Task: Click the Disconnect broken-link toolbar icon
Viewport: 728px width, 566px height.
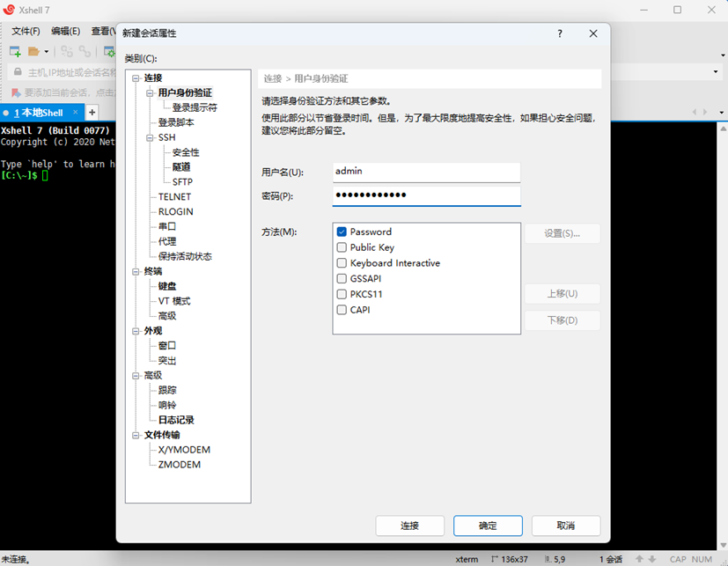Action: pyautogui.click(x=67, y=52)
